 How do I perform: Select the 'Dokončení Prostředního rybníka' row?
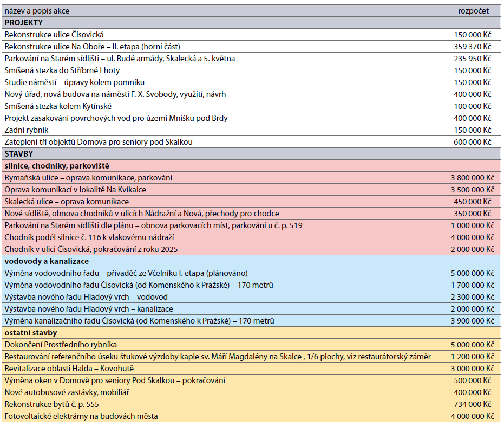(x=61, y=345)
